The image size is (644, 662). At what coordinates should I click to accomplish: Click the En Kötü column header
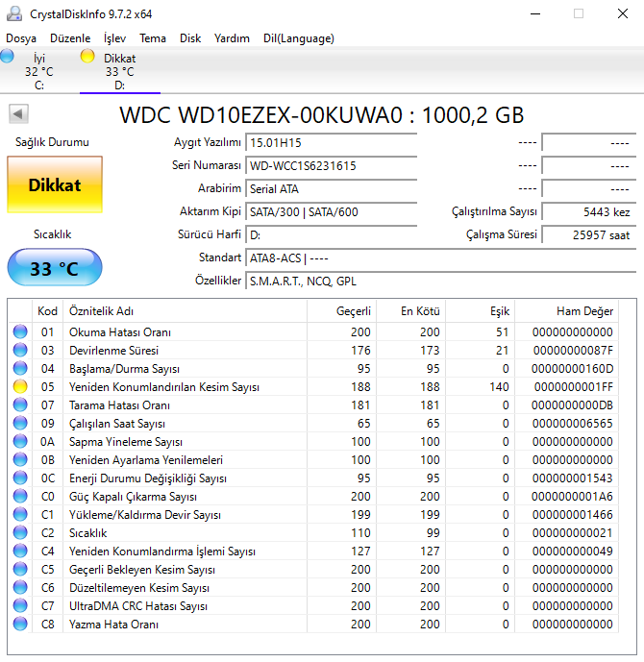click(410, 311)
